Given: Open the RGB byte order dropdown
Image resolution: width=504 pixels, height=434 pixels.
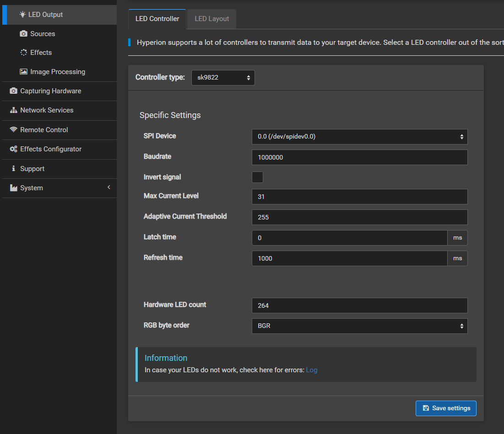Looking at the screenshot, I should click(x=359, y=326).
